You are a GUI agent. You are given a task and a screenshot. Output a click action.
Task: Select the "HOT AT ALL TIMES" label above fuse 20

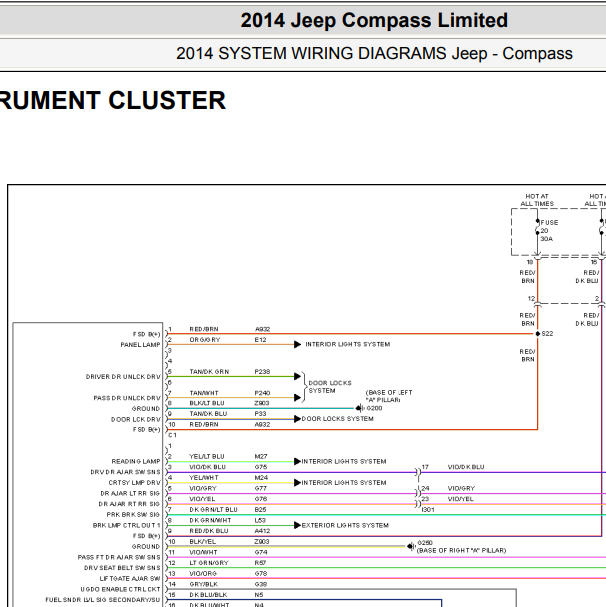537,200
